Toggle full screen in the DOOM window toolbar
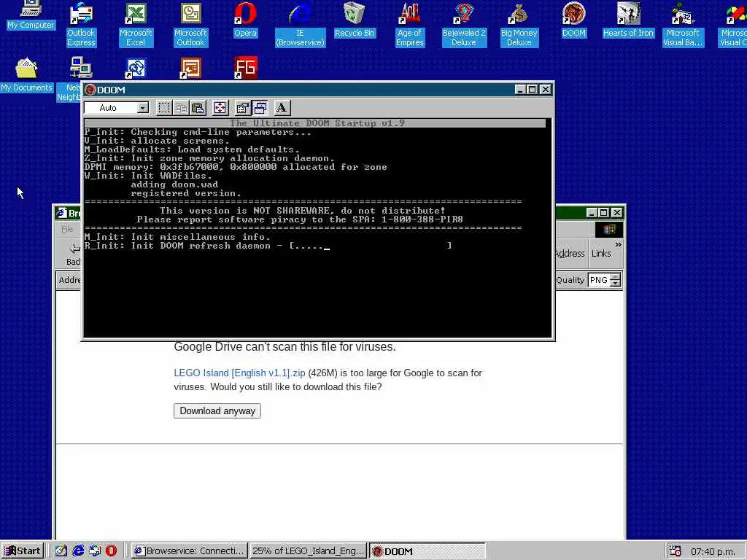 click(x=220, y=108)
